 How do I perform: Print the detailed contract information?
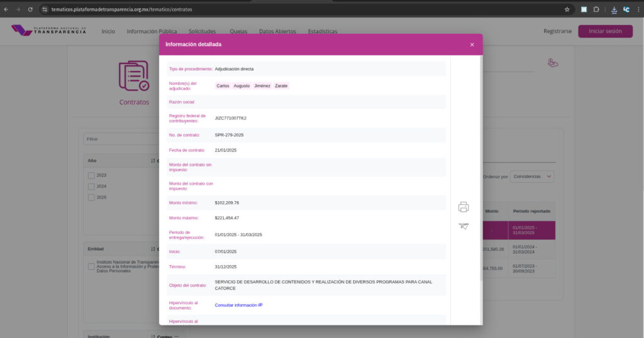tap(464, 207)
